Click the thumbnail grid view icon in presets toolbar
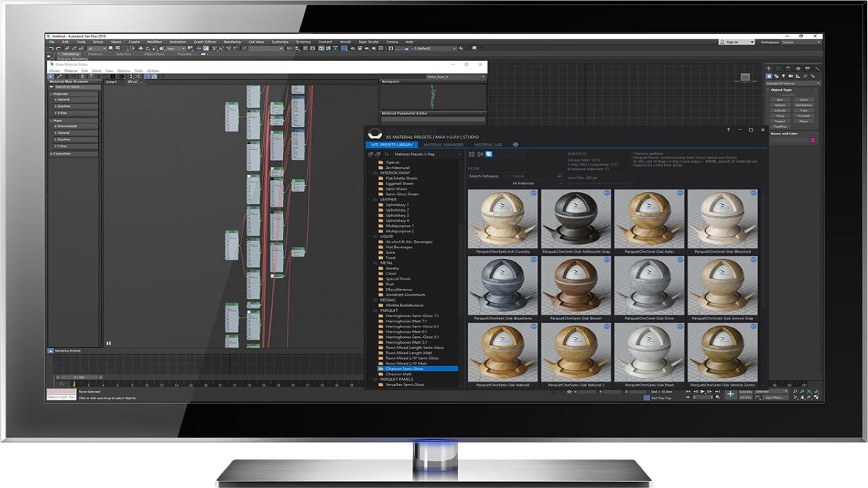868x488 pixels. click(471, 154)
